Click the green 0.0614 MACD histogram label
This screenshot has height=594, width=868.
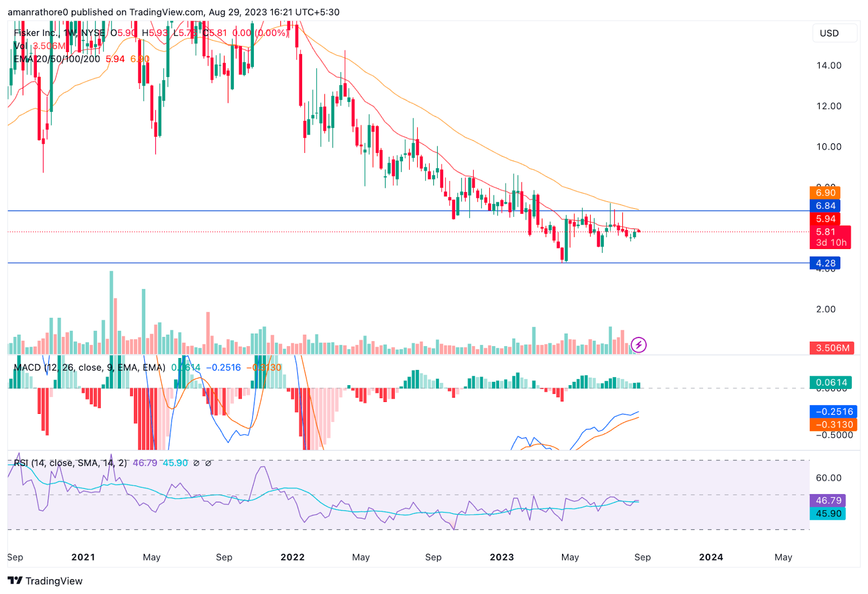point(831,382)
